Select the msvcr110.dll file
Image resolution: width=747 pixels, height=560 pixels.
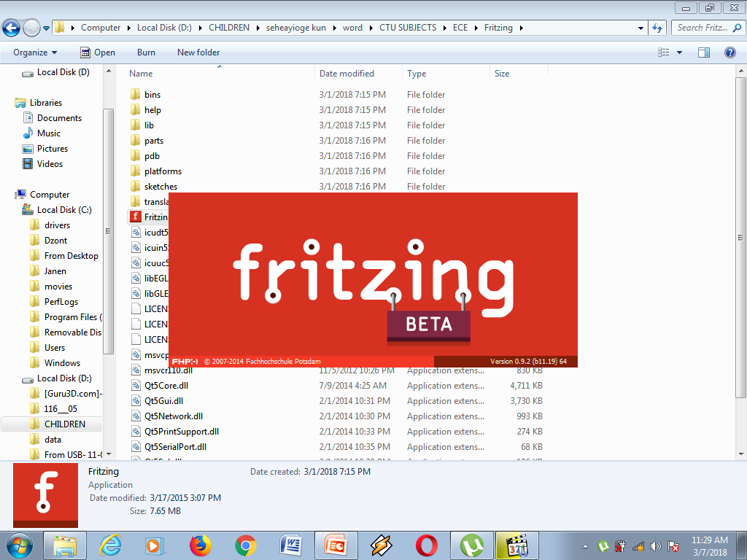169,370
